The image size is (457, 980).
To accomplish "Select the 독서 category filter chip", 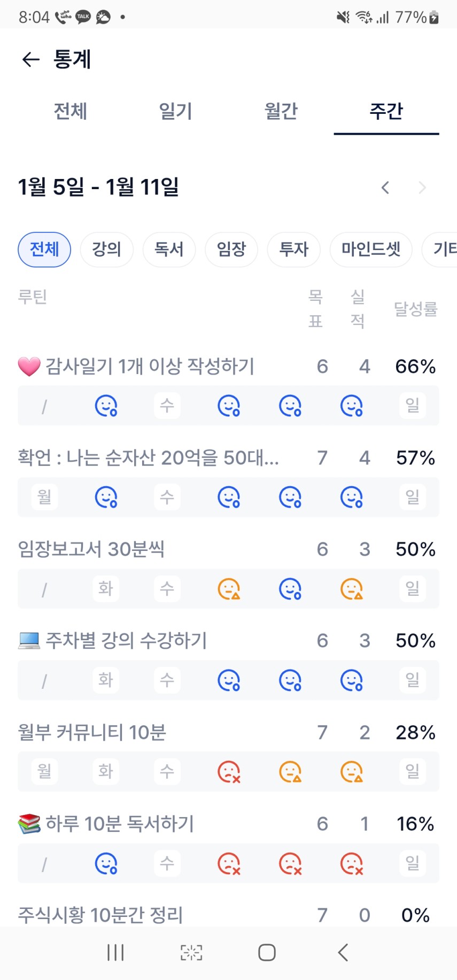I will click(x=169, y=249).
